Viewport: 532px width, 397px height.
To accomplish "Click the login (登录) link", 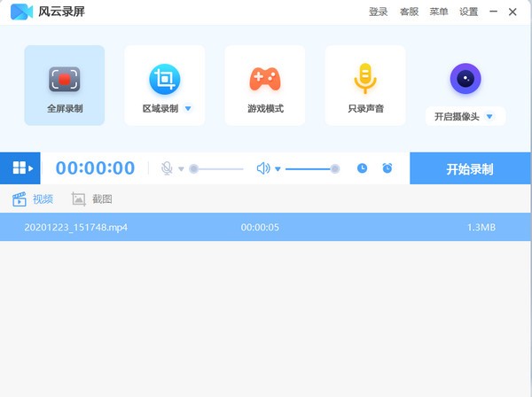I will [378, 12].
